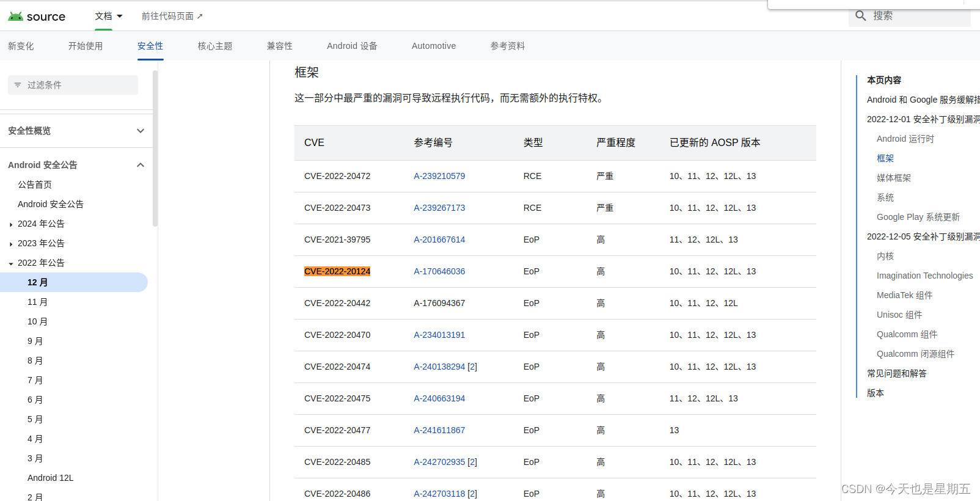Click the 过滤条件 filter input
This screenshot has width=980, height=501.
coord(73,85)
